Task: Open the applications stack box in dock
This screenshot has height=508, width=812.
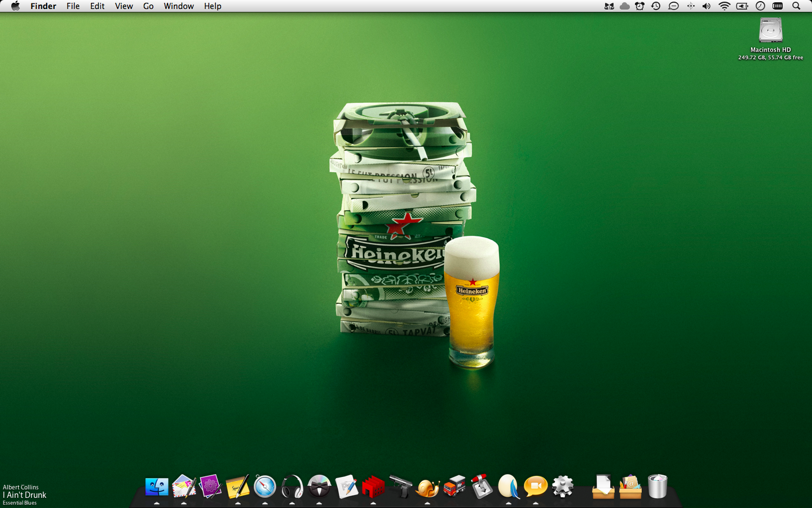Action: (x=630, y=487)
